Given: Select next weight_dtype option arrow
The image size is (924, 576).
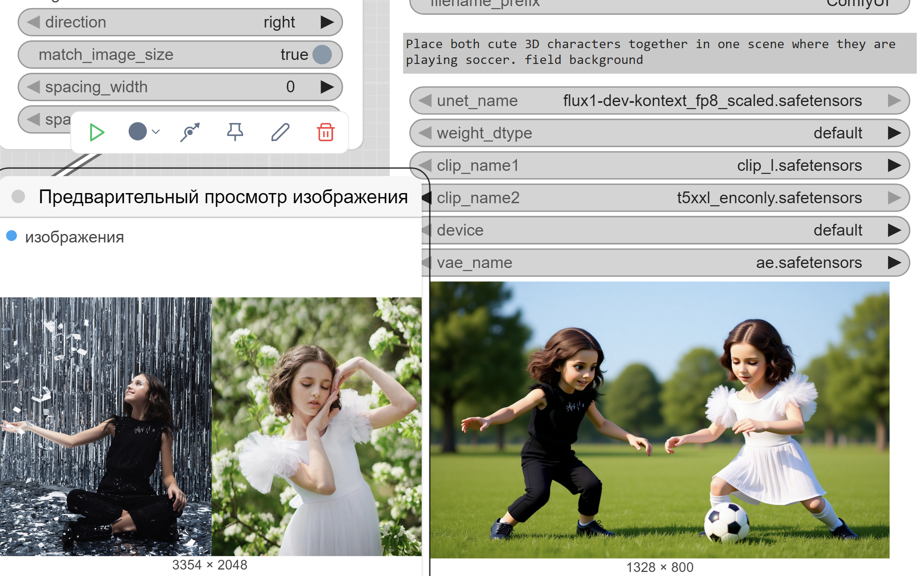Looking at the screenshot, I should 894,133.
